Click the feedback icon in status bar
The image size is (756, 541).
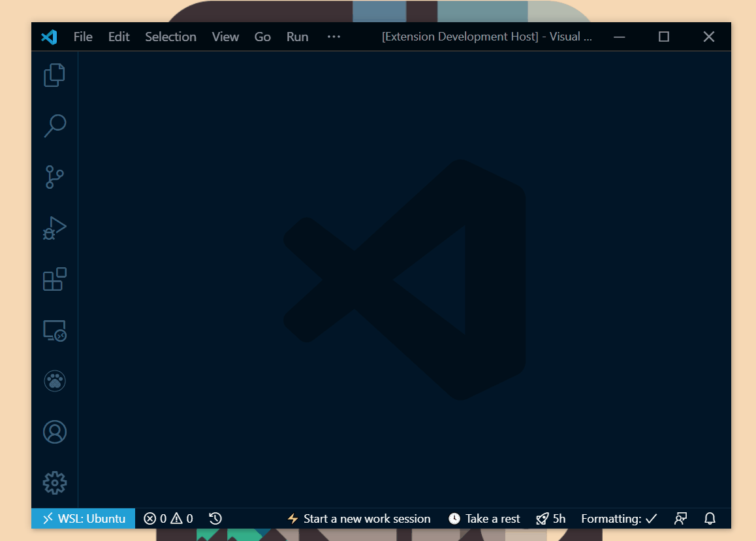click(x=680, y=518)
